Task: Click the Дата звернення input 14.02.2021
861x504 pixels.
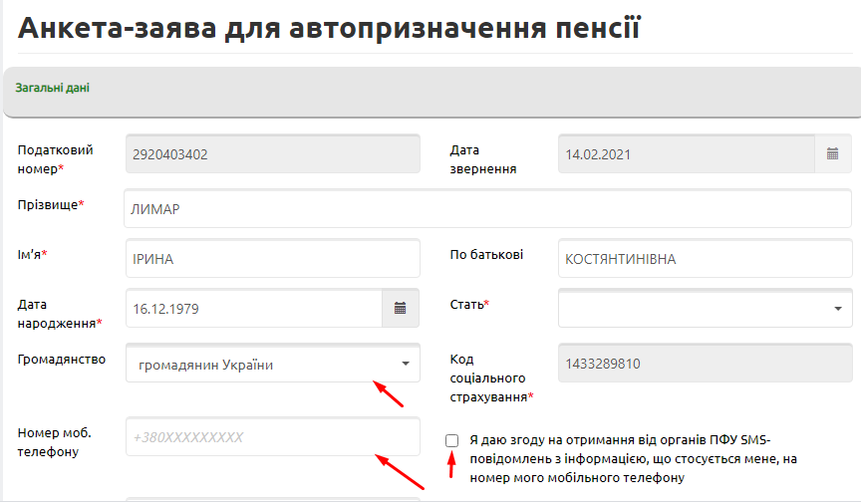Action: [x=687, y=154]
